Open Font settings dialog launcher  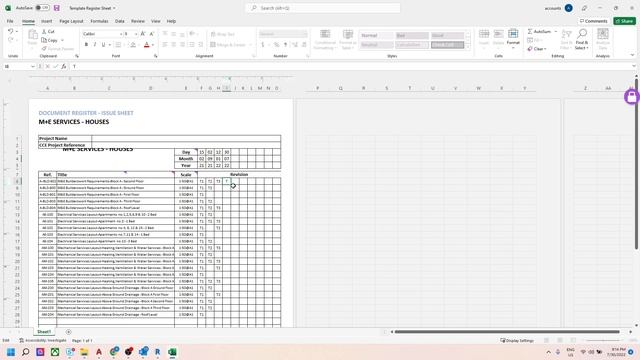pos(156,56)
